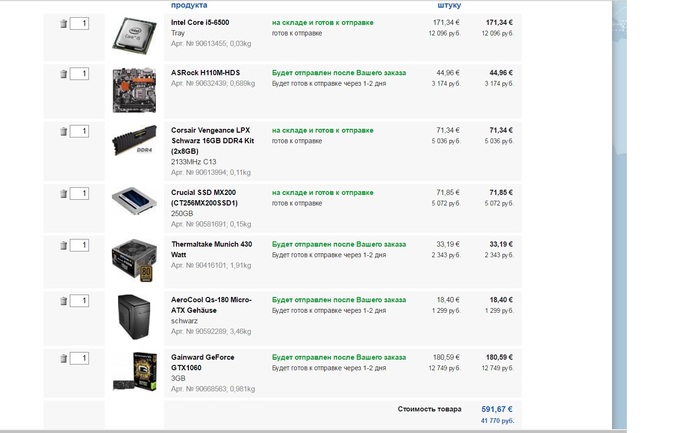The height and width of the screenshot is (433, 700).
Task: Select Thermaltake bold total 33,19 €
Action: coord(501,244)
